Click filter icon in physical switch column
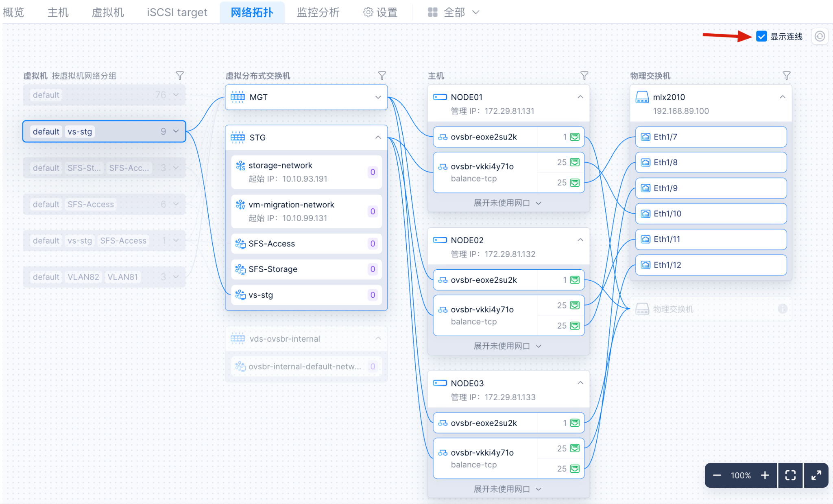Screen dimensions: 833x504 (x=786, y=76)
